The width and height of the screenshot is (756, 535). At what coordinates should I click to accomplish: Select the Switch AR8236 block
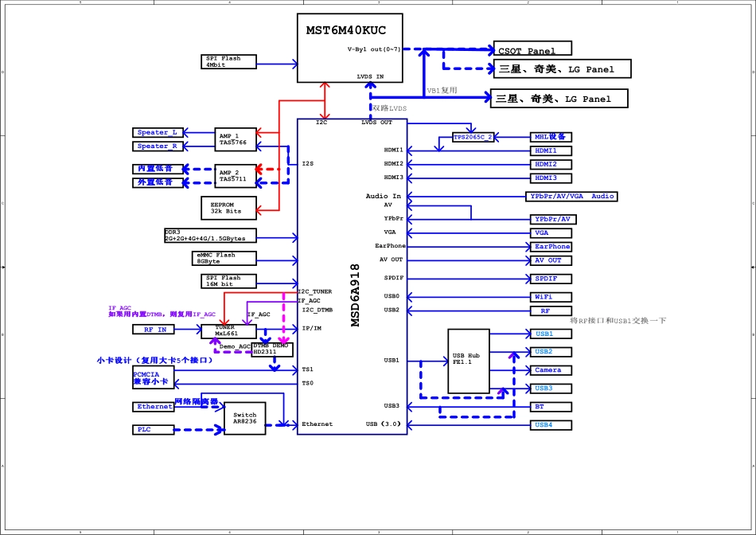[244, 419]
